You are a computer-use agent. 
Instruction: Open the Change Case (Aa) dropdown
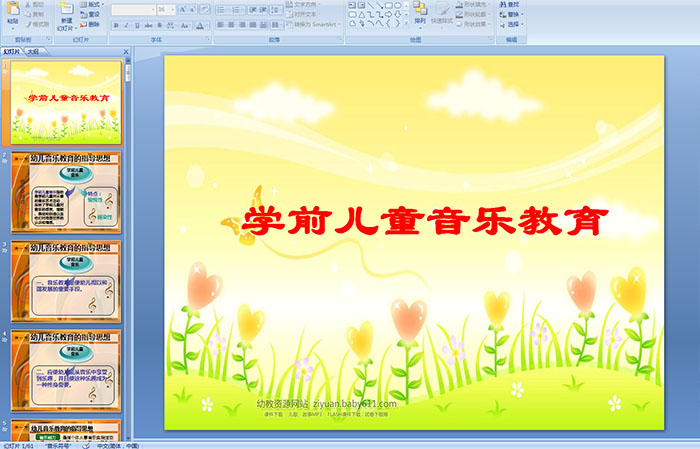[x=185, y=25]
